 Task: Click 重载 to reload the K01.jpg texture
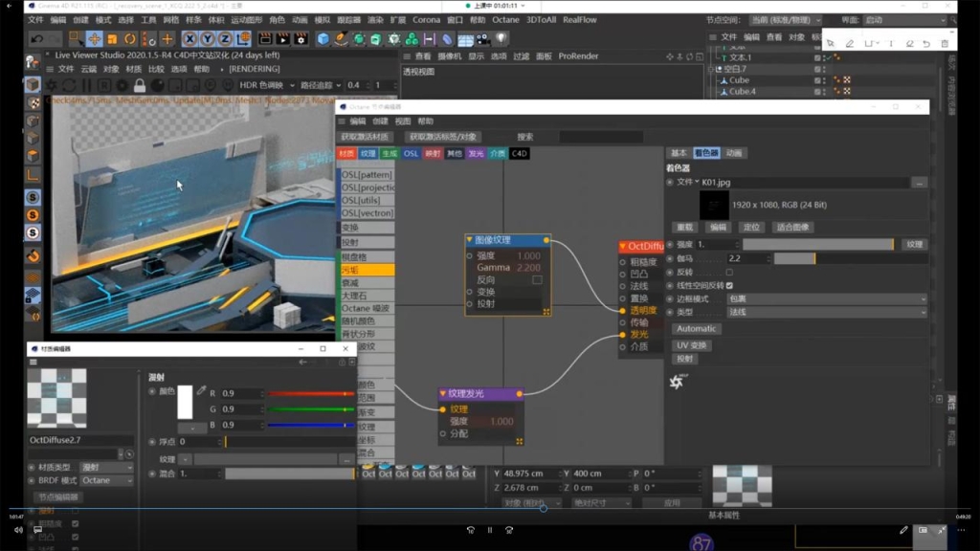685,228
